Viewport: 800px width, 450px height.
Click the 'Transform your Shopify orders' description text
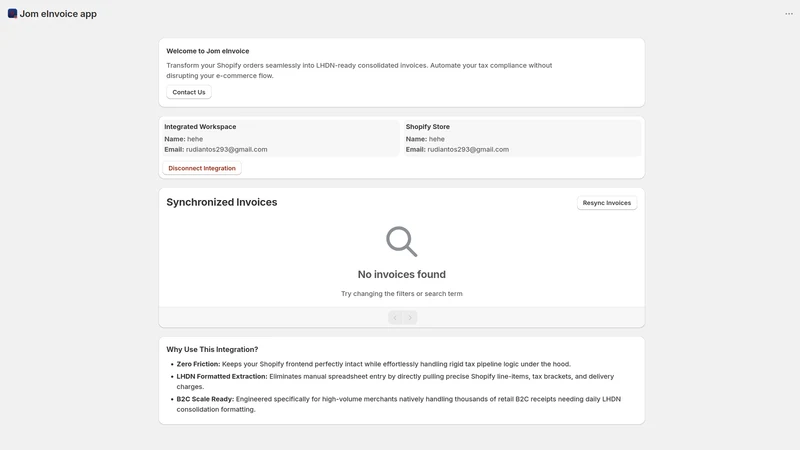click(359, 70)
